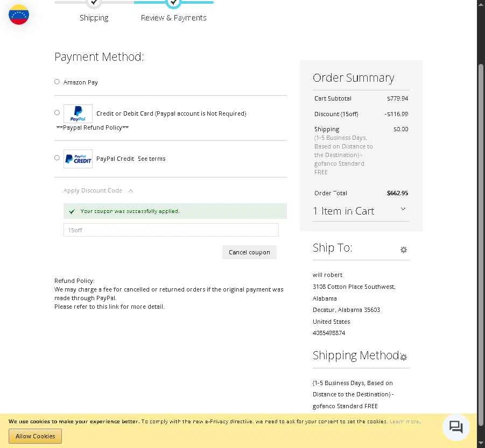The width and height of the screenshot is (485, 448).
Task: Click the discount amount -$116.99
Action: (396, 114)
